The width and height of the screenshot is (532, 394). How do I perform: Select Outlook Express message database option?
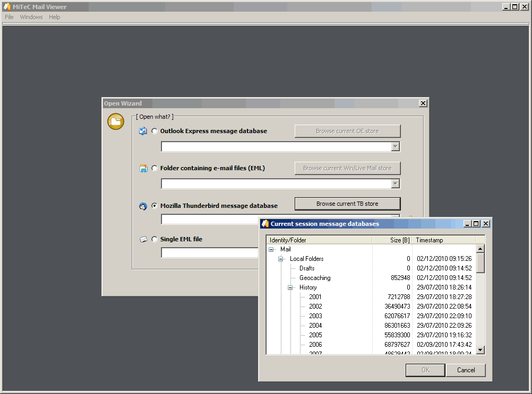(x=155, y=131)
